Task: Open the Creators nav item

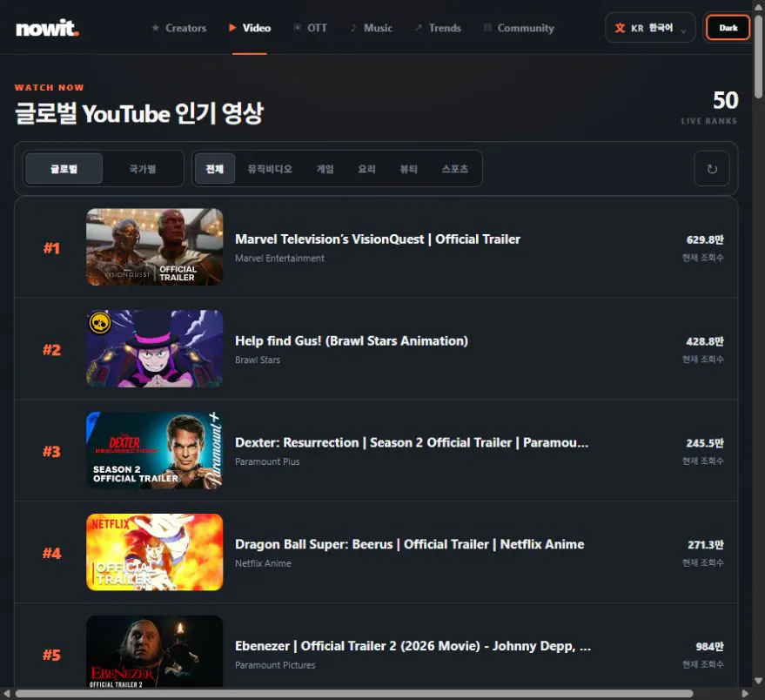Action: (x=179, y=29)
